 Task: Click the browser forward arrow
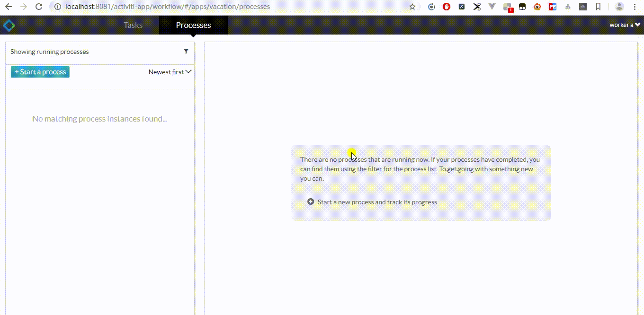pyautogui.click(x=24, y=7)
